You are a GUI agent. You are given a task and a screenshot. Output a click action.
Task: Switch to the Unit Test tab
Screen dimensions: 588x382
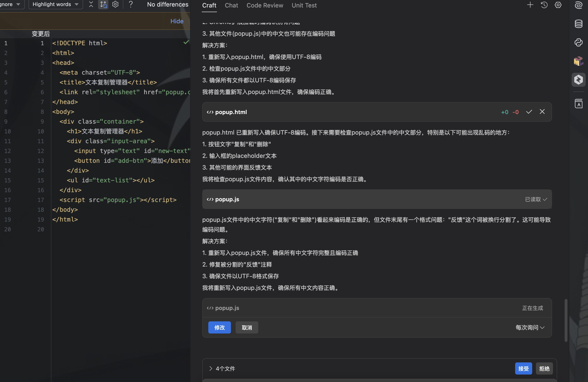pyautogui.click(x=304, y=5)
